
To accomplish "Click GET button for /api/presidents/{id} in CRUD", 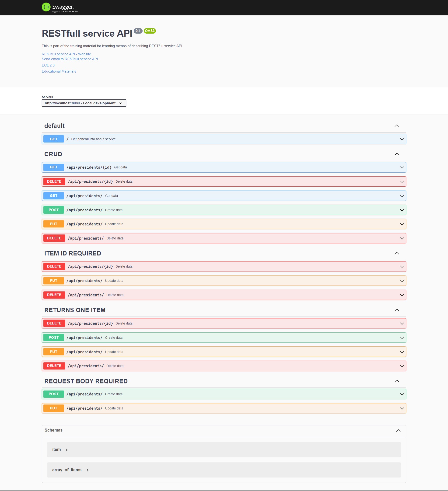I will [54, 167].
